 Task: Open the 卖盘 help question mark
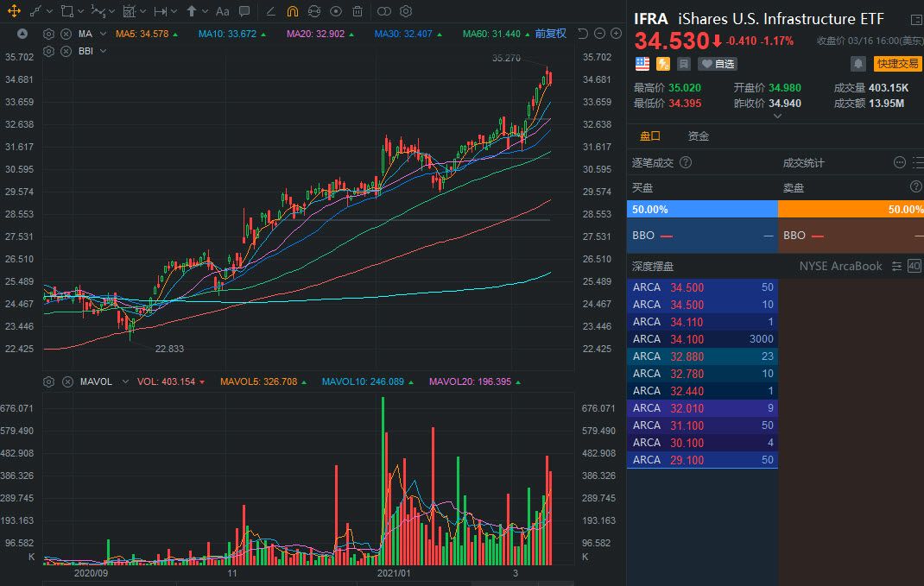[x=915, y=186]
